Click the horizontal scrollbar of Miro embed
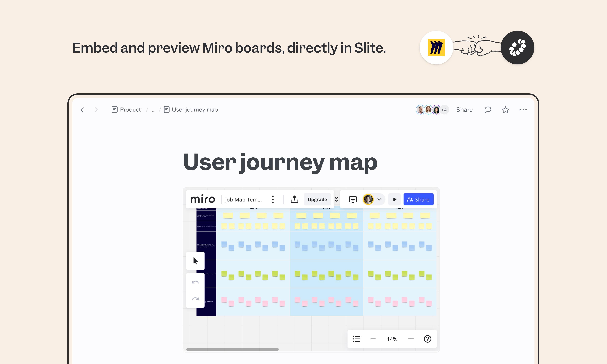The height and width of the screenshot is (364, 607). tap(232, 349)
